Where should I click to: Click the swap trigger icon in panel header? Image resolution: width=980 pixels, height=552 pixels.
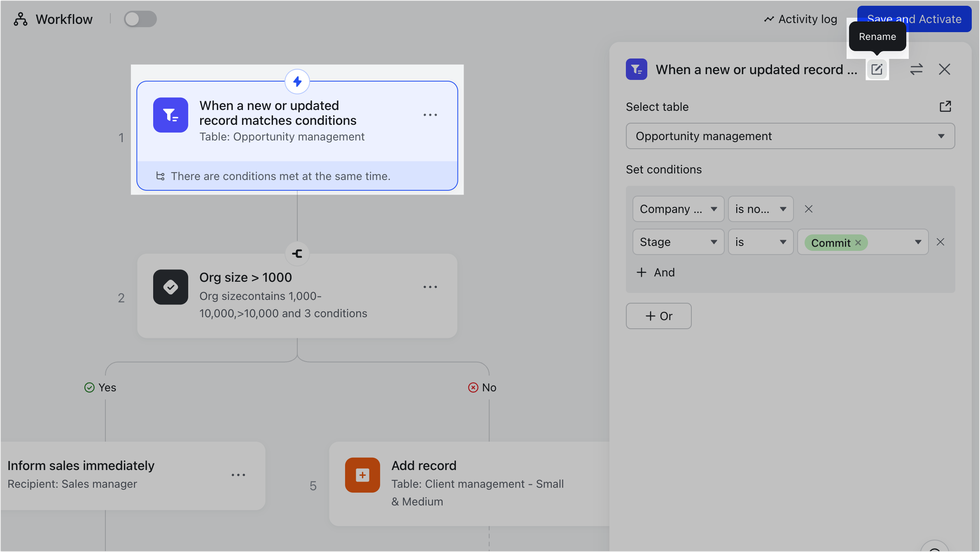tap(917, 69)
